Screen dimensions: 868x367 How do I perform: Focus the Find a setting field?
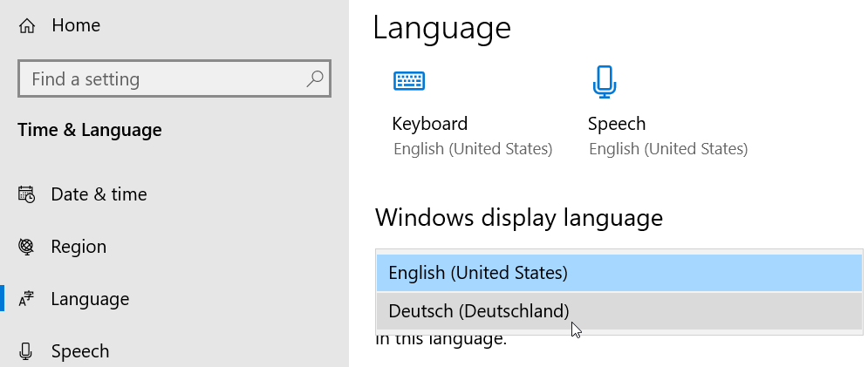pos(174,78)
